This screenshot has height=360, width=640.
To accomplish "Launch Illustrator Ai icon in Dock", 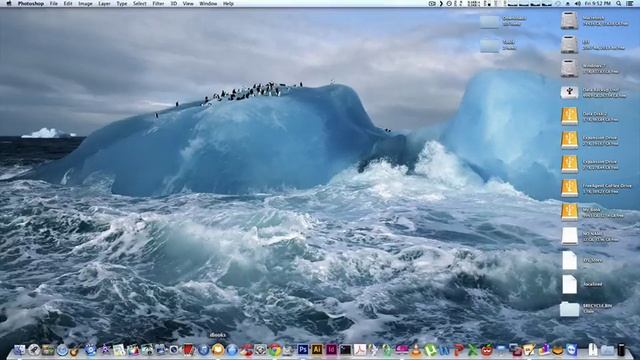I will [x=317, y=350].
